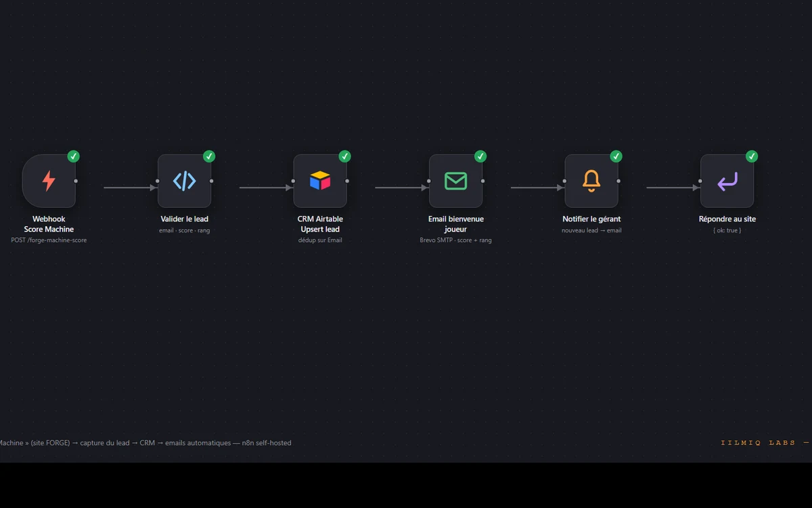Image resolution: width=812 pixels, height=508 pixels.
Task: Click the "Brevo SMTP · score + rang" subtitle
Action: coord(456,240)
